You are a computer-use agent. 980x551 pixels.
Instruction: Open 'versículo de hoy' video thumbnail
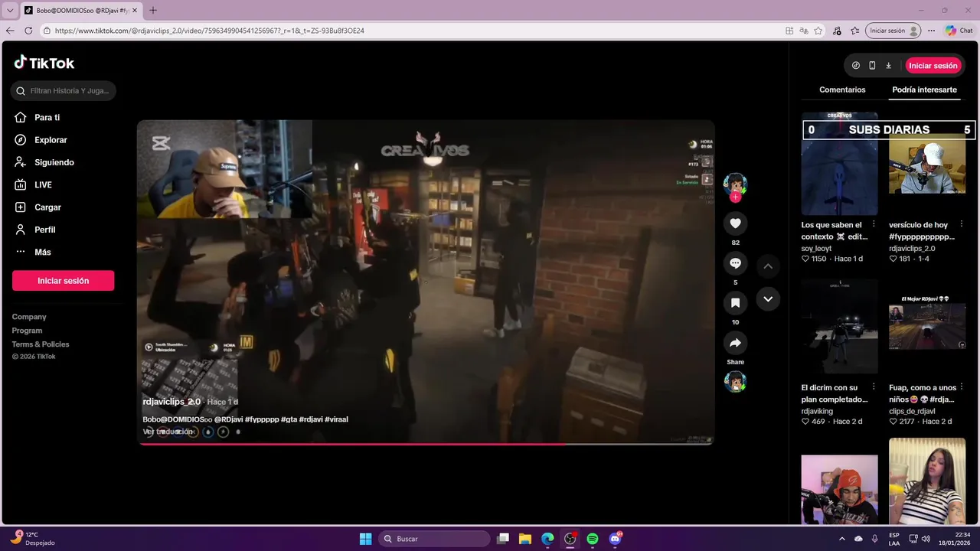coord(927,164)
